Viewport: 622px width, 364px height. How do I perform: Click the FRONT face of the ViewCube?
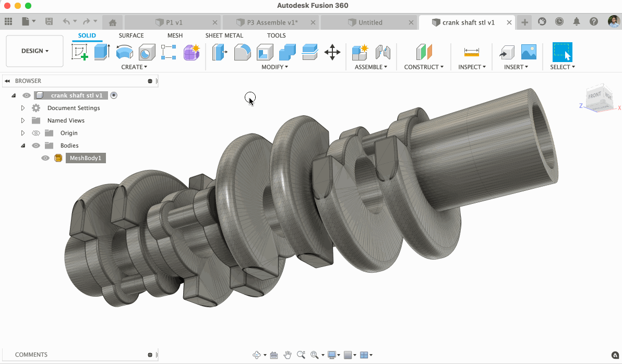[x=594, y=96]
